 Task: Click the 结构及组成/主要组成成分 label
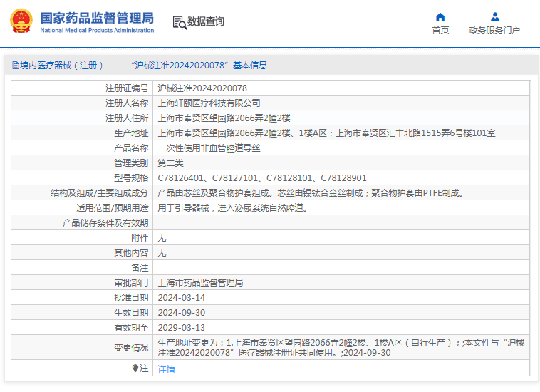(99, 193)
